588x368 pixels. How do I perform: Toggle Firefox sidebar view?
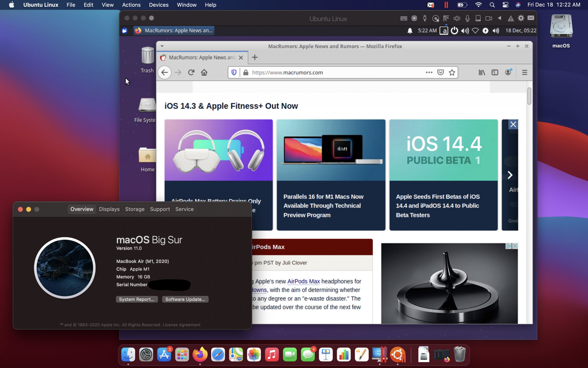[495, 72]
